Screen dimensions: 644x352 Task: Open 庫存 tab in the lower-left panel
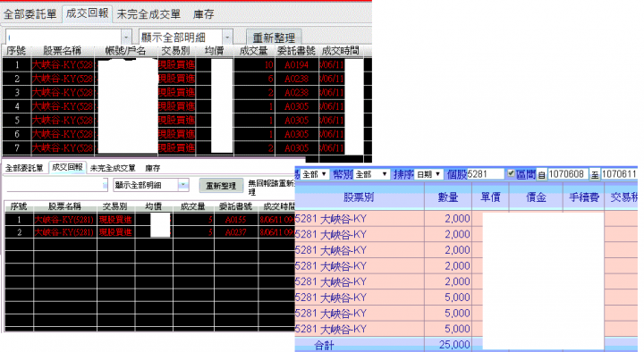click(153, 168)
